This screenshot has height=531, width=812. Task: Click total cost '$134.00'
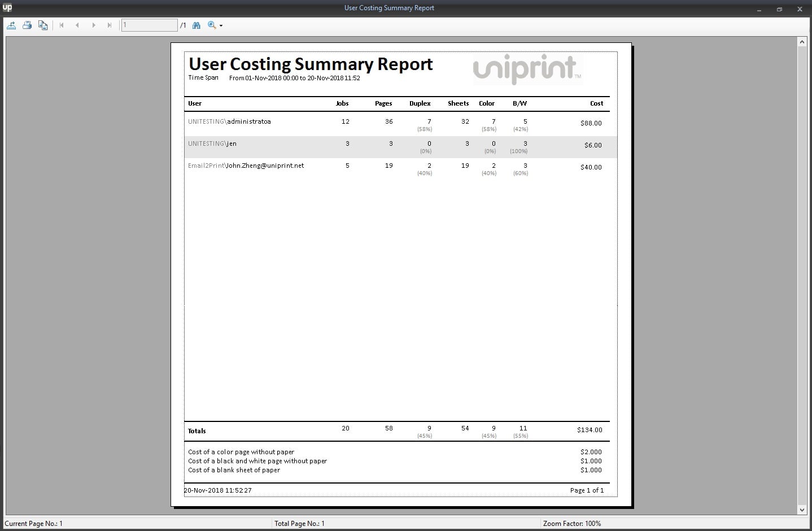(x=590, y=430)
